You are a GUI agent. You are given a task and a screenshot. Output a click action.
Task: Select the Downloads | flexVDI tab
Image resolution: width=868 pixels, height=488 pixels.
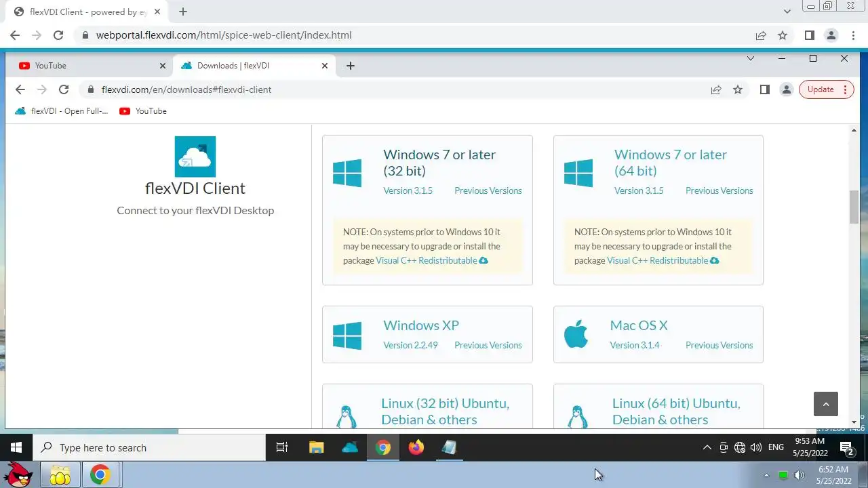tap(254, 66)
